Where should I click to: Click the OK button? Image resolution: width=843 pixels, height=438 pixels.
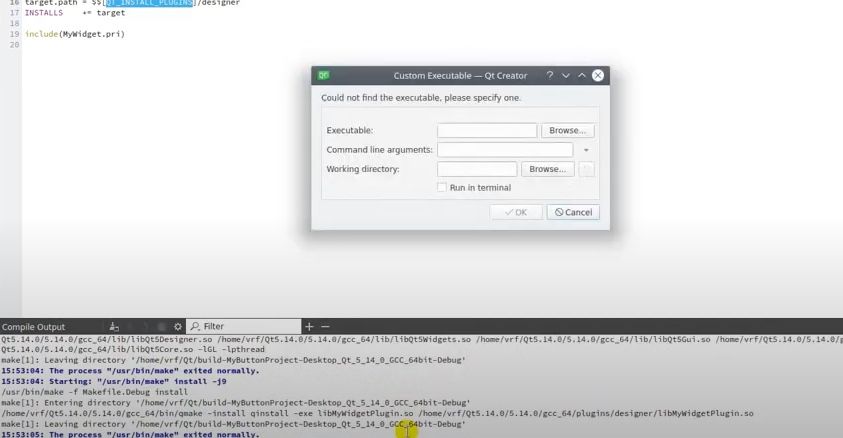[516, 212]
